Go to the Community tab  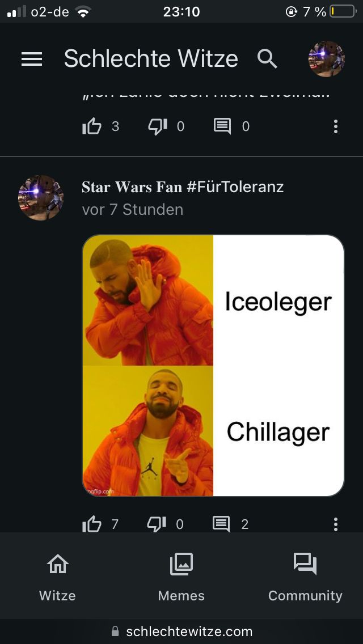(x=305, y=577)
